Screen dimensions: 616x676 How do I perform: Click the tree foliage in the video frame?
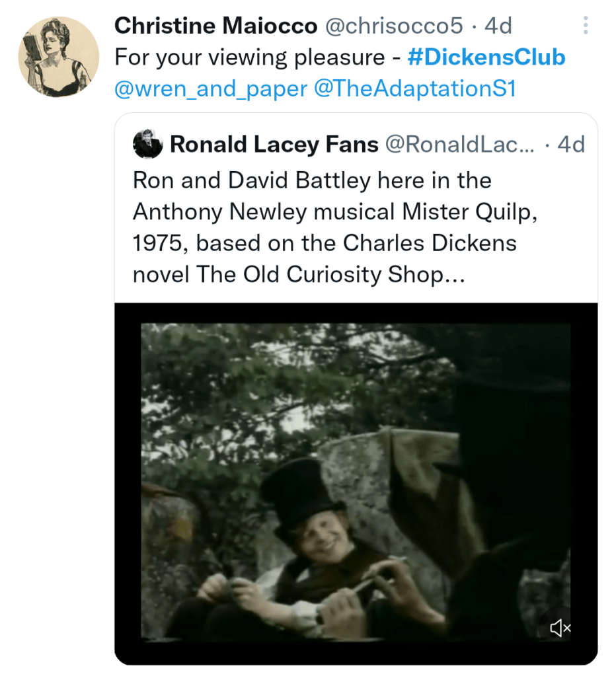click(x=264, y=377)
